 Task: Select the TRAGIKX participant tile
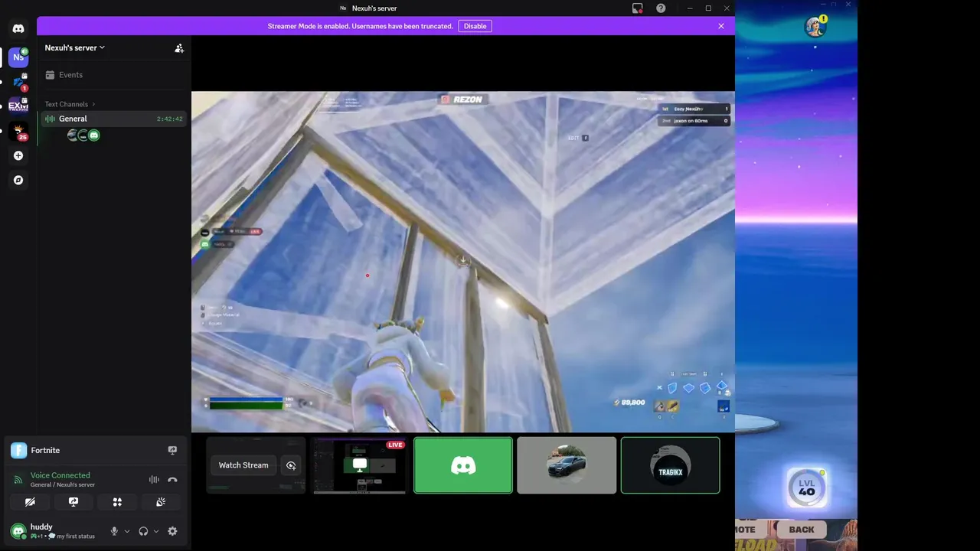click(x=670, y=465)
